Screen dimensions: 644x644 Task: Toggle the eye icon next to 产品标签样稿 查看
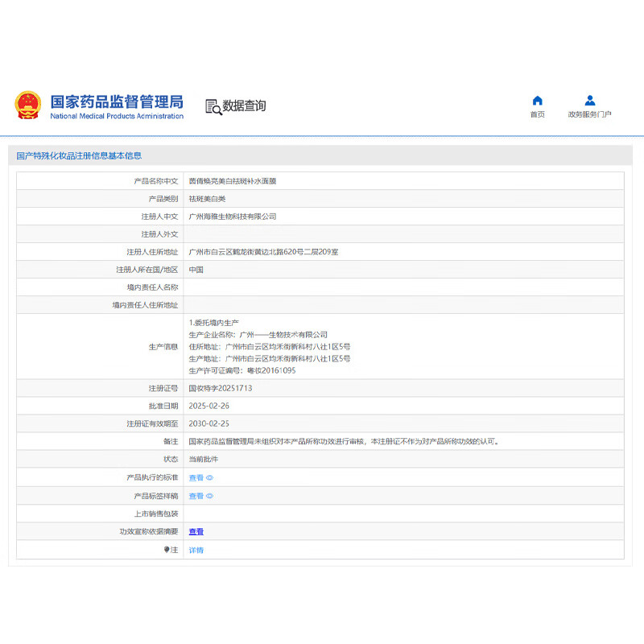(209, 496)
